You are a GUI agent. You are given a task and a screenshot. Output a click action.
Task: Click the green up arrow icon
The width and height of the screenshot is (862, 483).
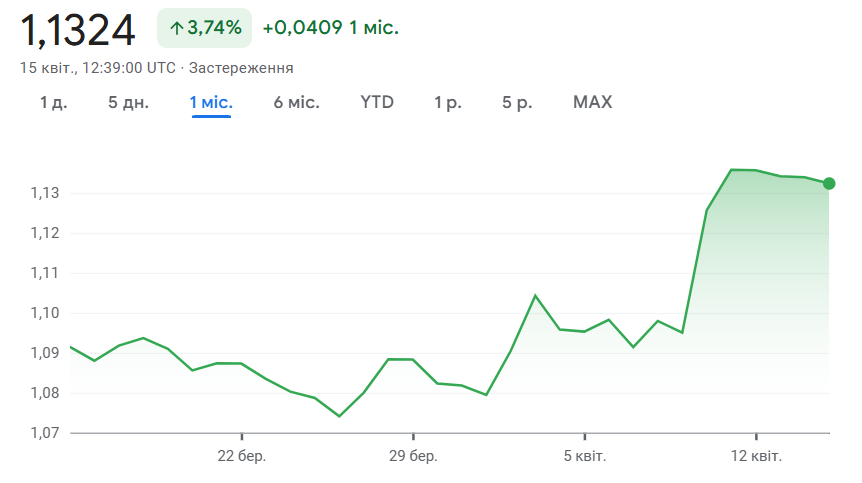coord(176,28)
